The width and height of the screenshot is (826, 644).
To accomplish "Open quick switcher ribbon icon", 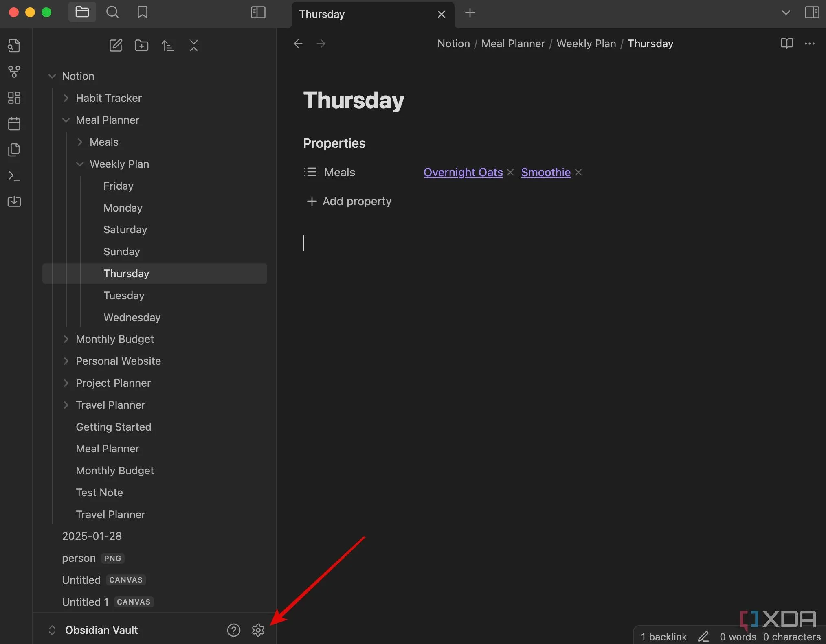I will coord(14,46).
